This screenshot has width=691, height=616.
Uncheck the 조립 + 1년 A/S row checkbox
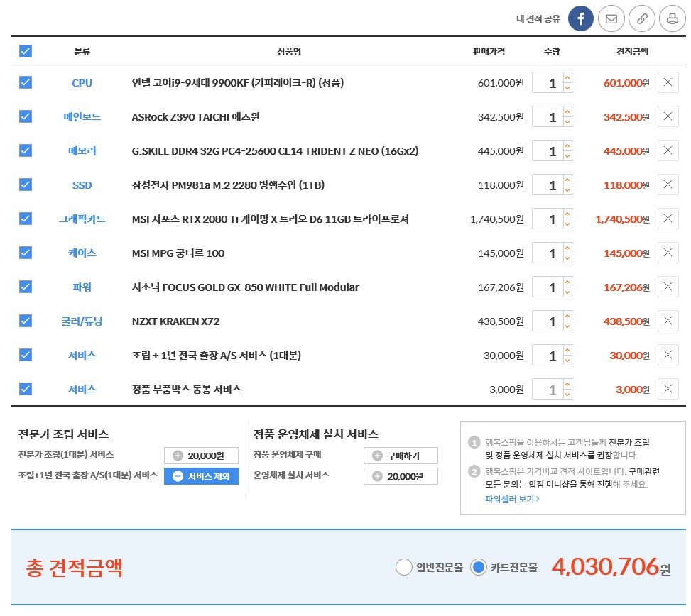[26, 355]
